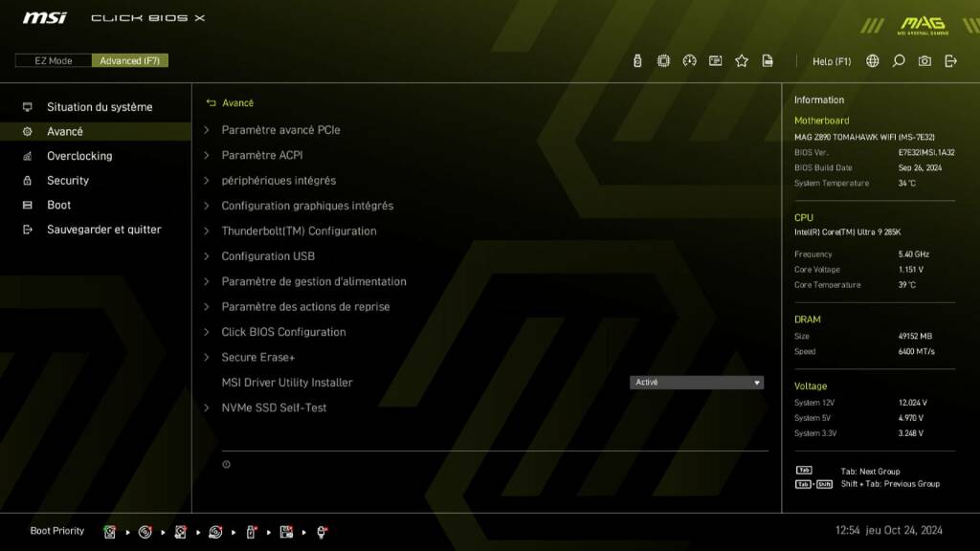
Task: Expand Paramètre avancé PCIe
Action: coord(280,130)
